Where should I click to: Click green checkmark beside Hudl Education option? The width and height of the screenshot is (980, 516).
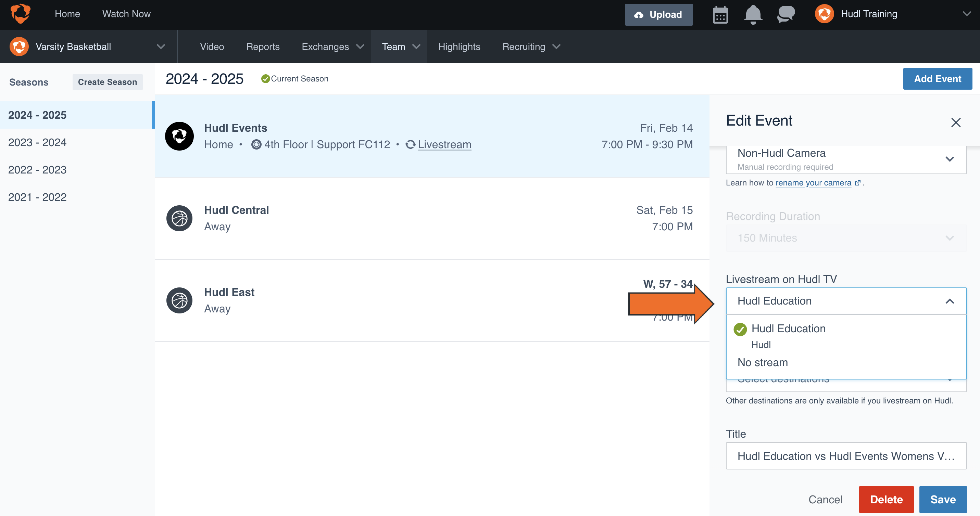[740, 329]
